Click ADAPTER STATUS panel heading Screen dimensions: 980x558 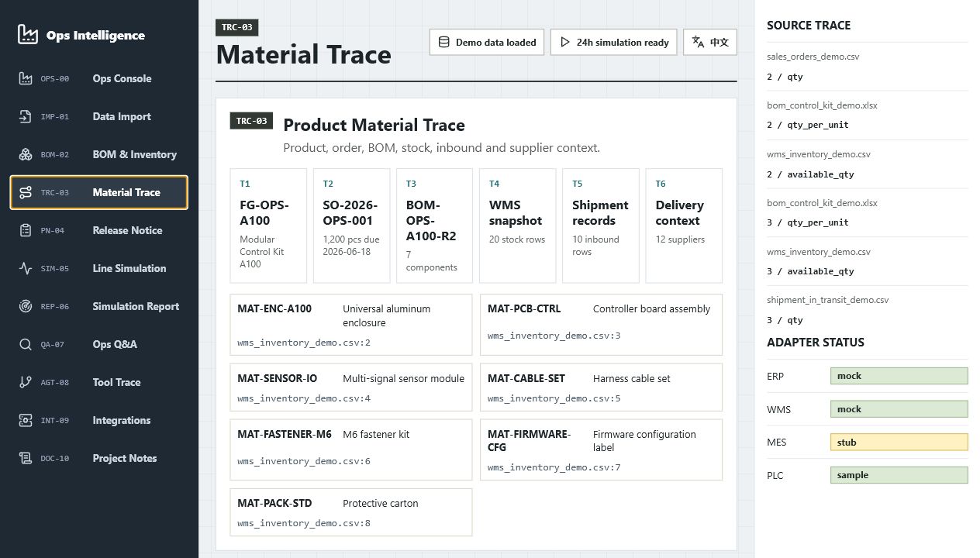click(x=816, y=343)
